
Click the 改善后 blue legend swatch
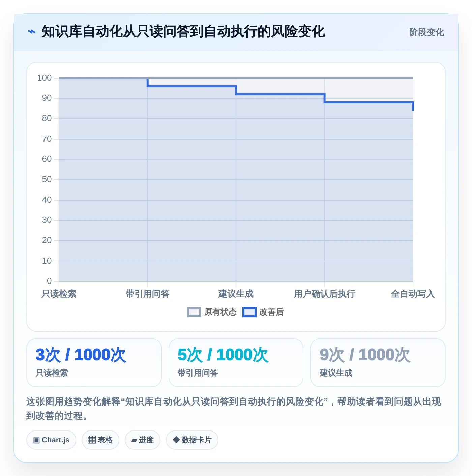pyautogui.click(x=249, y=312)
